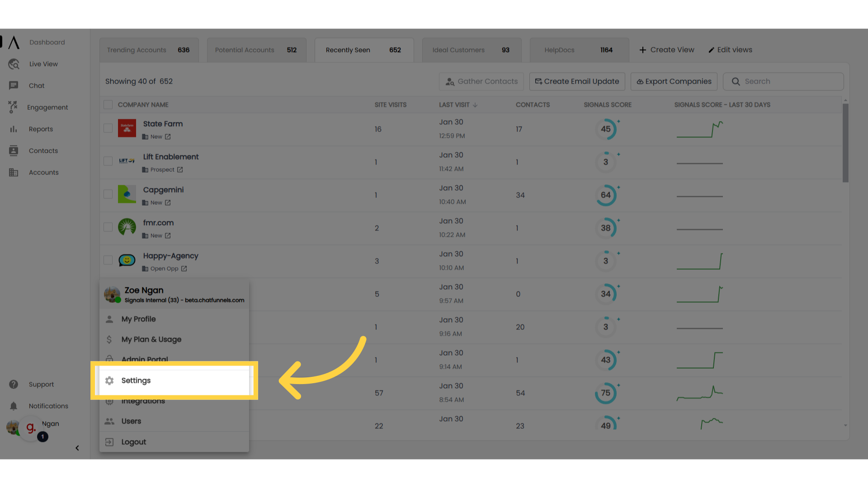
Task: Click the Dashboard icon in sidebar
Action: pyautogui.click(x=14, y=42)
